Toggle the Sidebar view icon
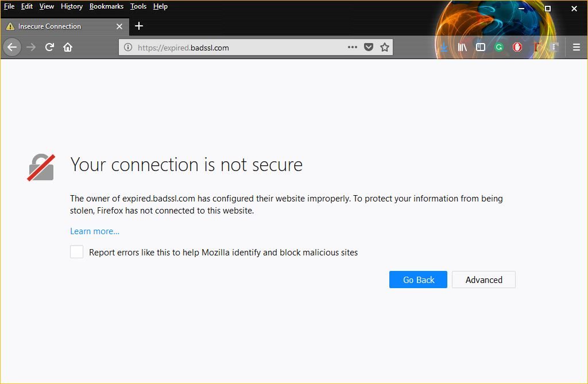588x384 pixels. (x=481, y=47)
